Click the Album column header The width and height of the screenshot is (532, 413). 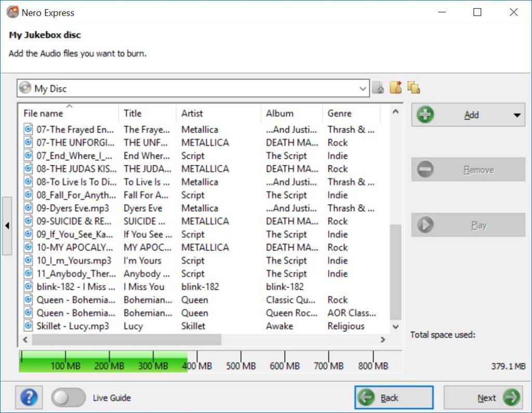point(280,113)
